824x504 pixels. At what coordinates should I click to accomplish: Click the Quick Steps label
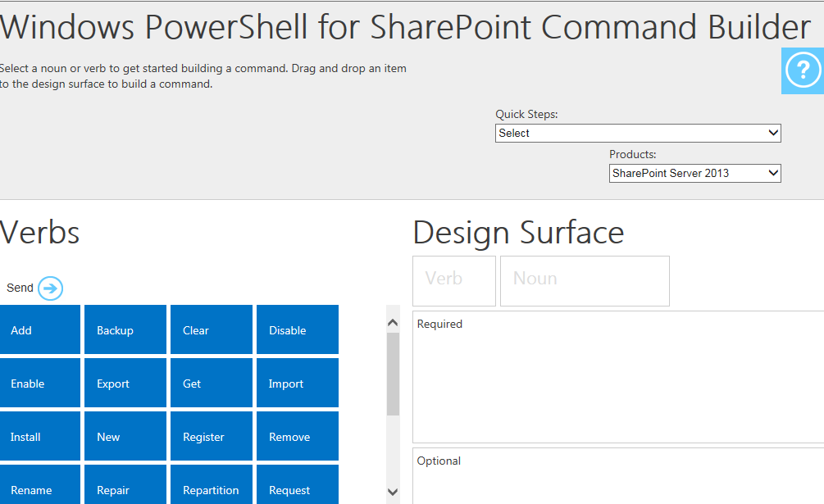tap(526, 115)
